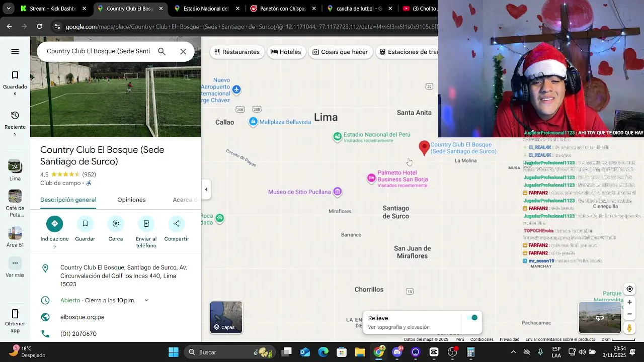Filter by Hoteles chip
The width and height of the screenshot is (644, 362).
point(286,52)
